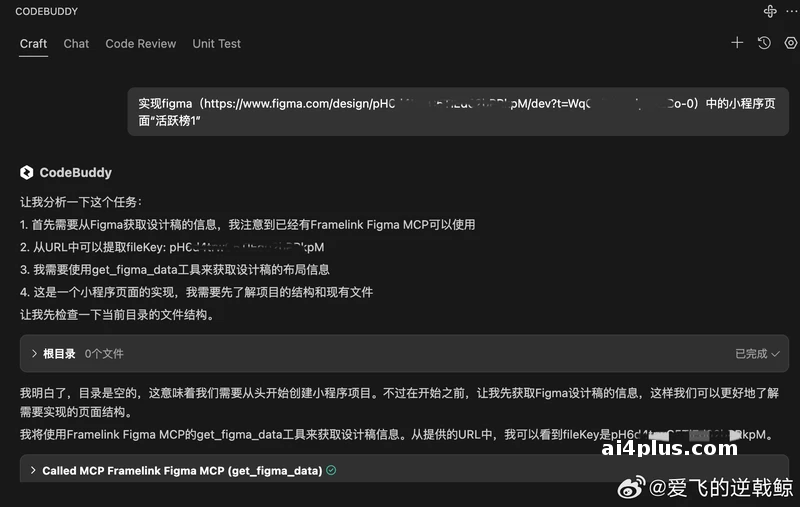Image resolution: width=800 pixels, height=507 pixels.
Task: Click the user prompt message bubble
Action: tap(458, 112)
